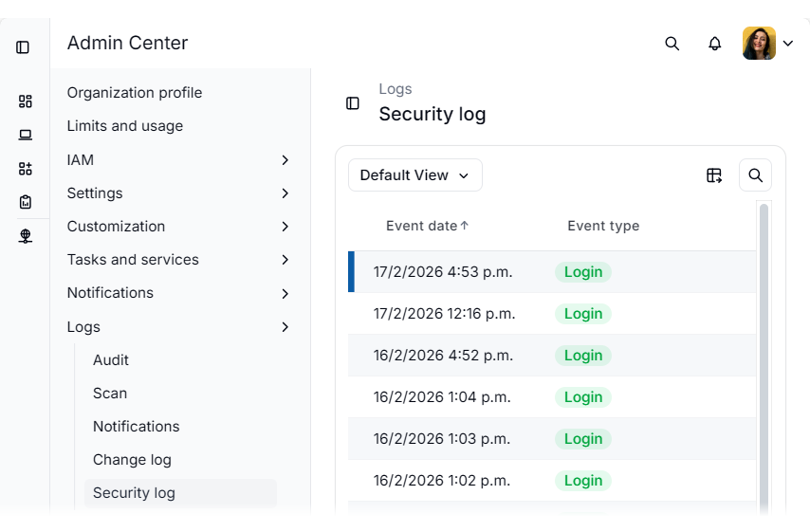Open the Default View dropdown

click(x=415, y=175)
